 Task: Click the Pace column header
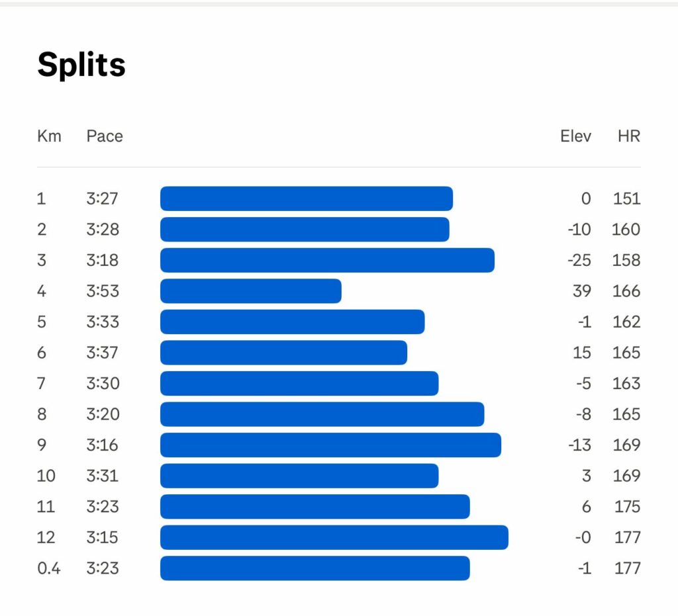tap(105, 136)
